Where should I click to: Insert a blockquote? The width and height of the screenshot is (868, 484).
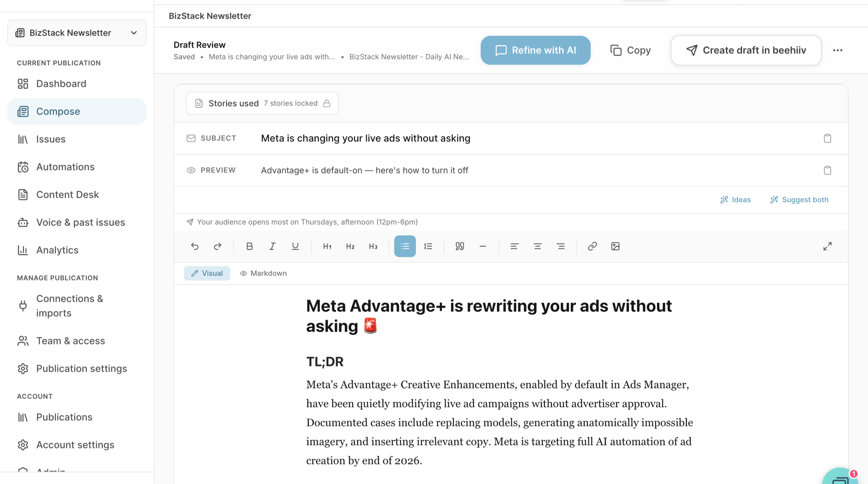[x=460, y=246]
